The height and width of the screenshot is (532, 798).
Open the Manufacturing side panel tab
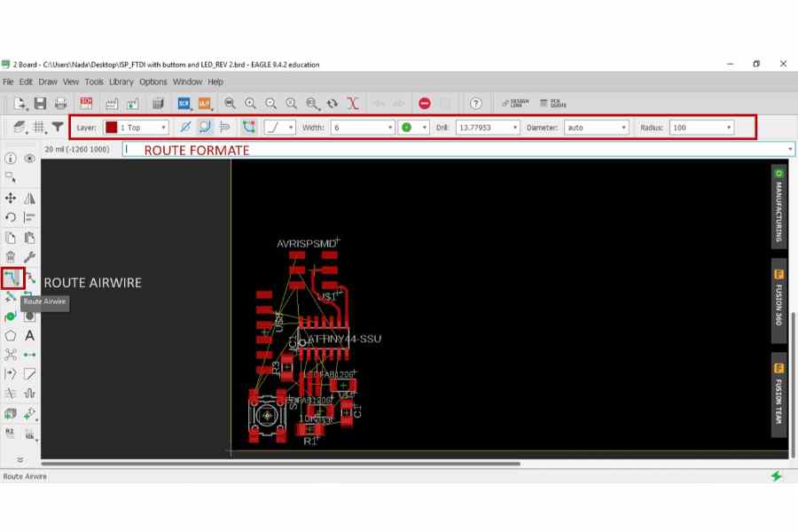[778, 207]
